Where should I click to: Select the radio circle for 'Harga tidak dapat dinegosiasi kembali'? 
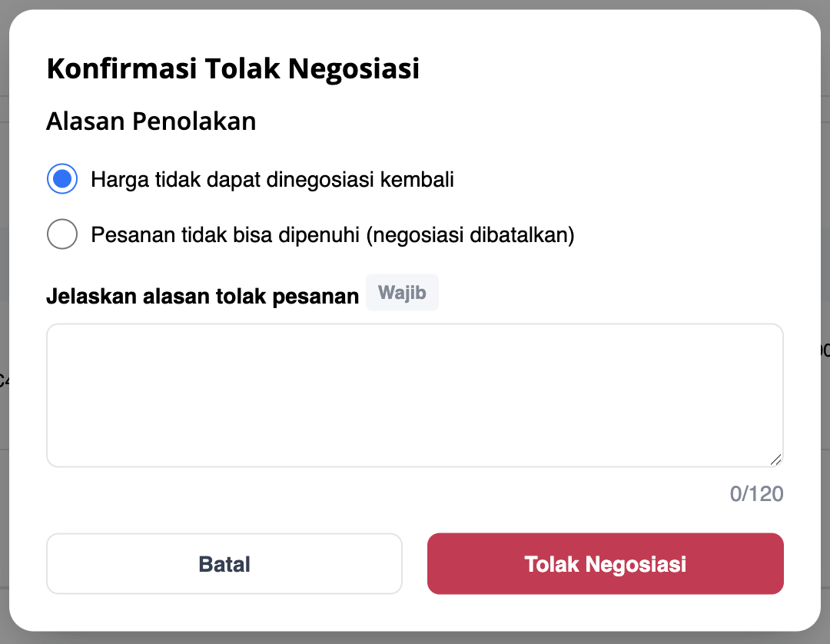(62, 179)
